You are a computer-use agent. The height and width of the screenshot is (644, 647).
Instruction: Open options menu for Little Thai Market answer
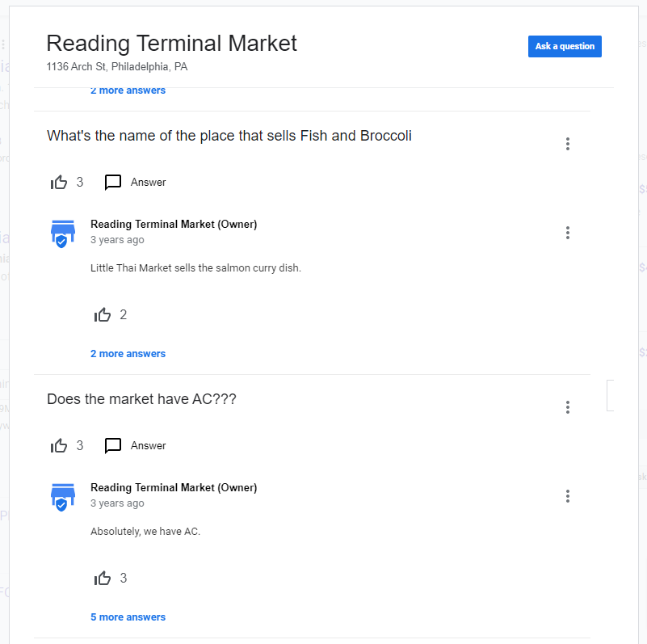[568, 233]
